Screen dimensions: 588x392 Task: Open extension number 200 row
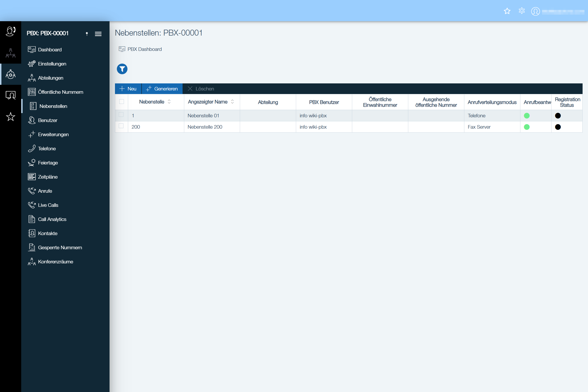[x=135, y=127]
